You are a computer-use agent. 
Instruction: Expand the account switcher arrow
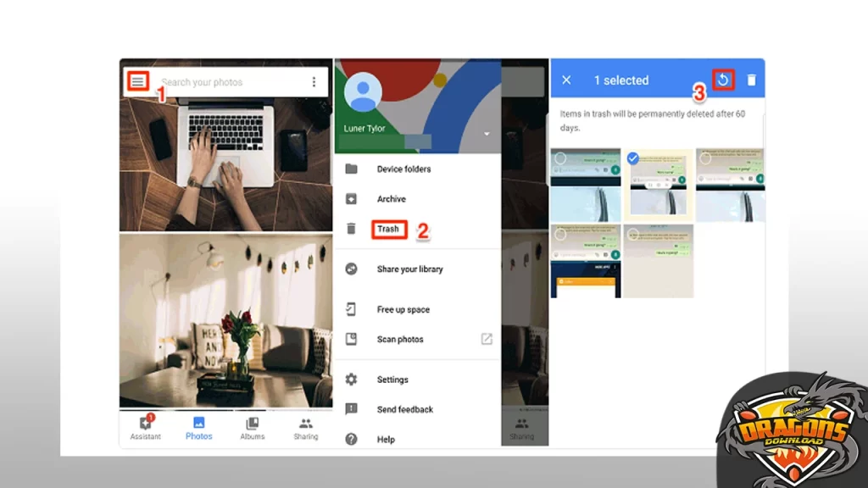487,134
